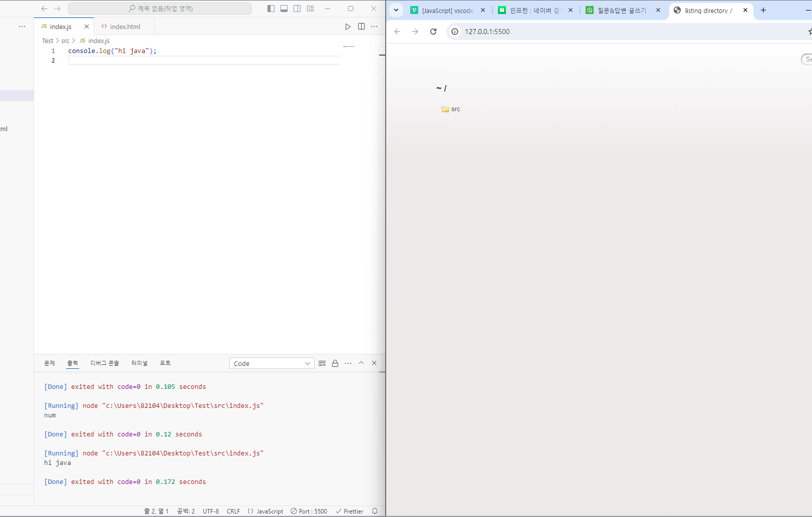Click the Chrome address bar URL
The width and height of the screenshot is (812, 517).
[x=487, y=32]
